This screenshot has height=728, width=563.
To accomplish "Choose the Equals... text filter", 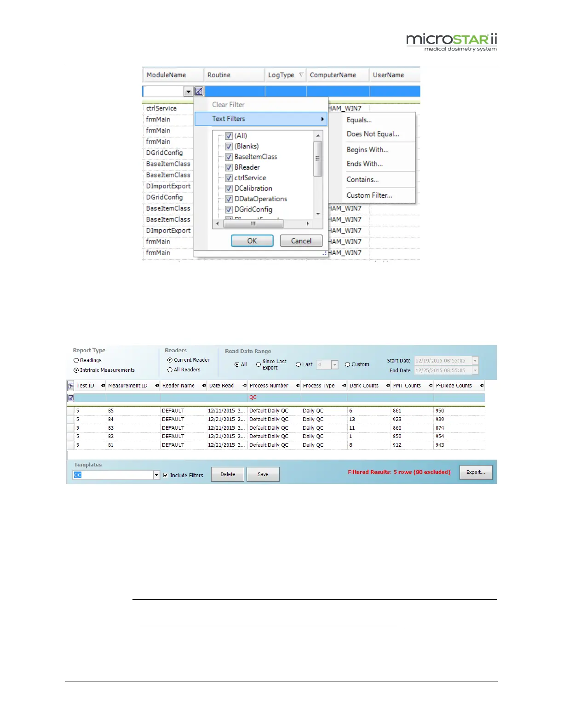I will point(359,120).
